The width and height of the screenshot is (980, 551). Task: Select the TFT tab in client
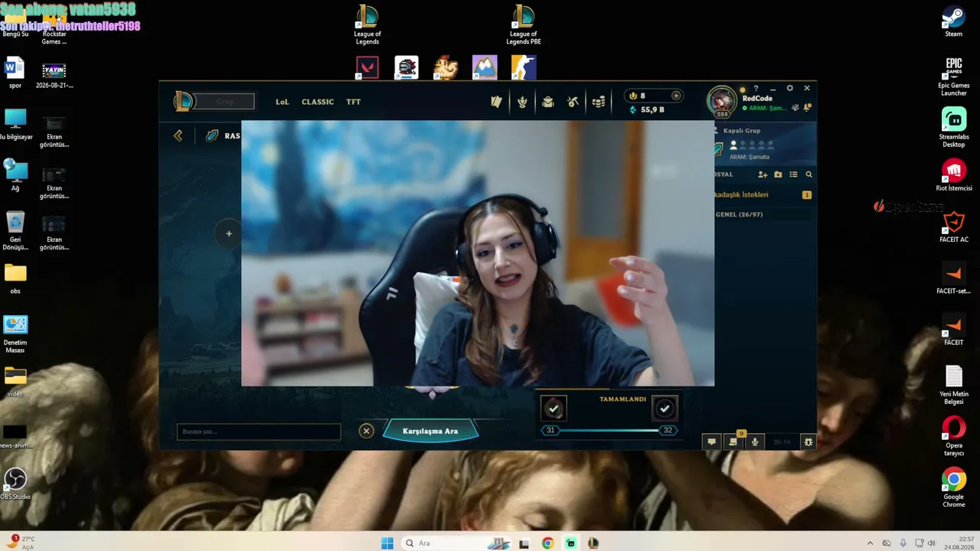point(353,102)
